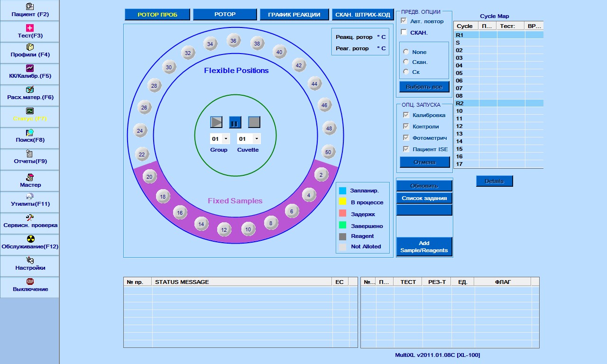Toggle the Авт. повтор checkbox
607x364 pixels.
(x=404, y=21)
